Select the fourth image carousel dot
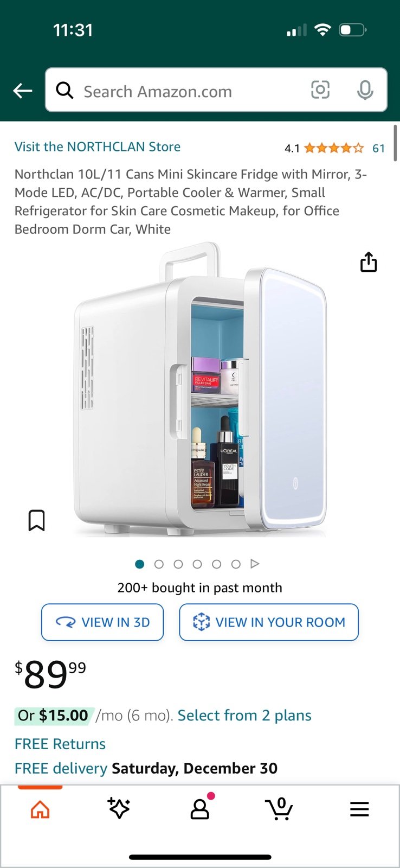This screenshot has width=400, height=868. (x=197, y=564)
